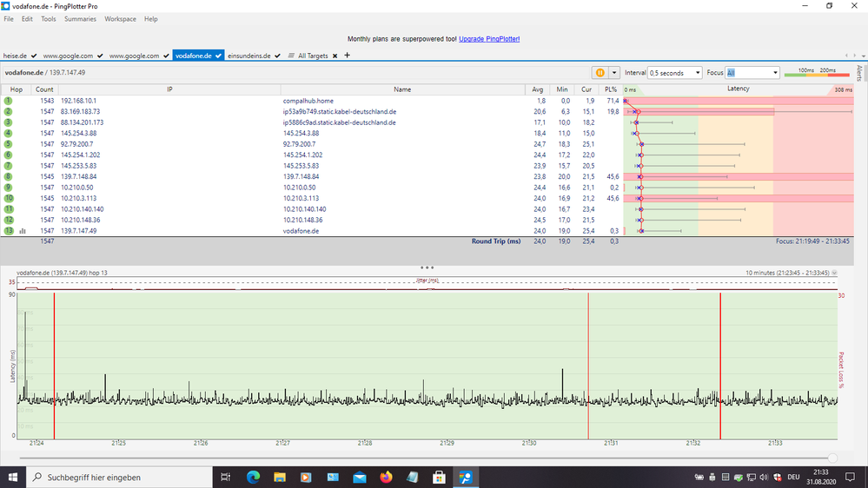The height and width of the screenshot is (488, 868).
Task: Click the bar chart icon next to hop 13
Action: tap(22, 231)
